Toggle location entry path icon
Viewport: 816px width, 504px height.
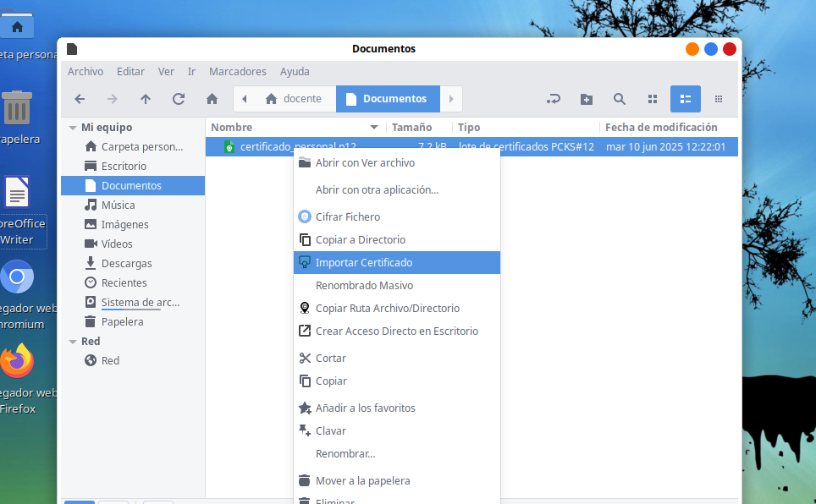point(554,99)
